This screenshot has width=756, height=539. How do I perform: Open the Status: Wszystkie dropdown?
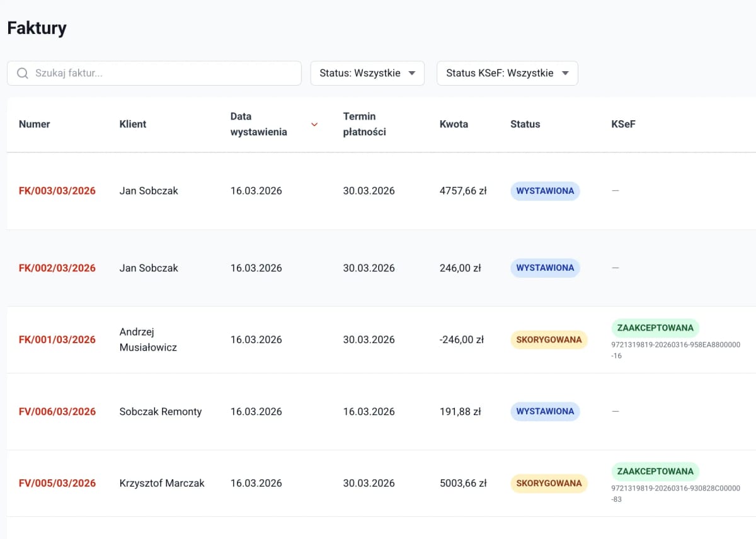[367, 73]
